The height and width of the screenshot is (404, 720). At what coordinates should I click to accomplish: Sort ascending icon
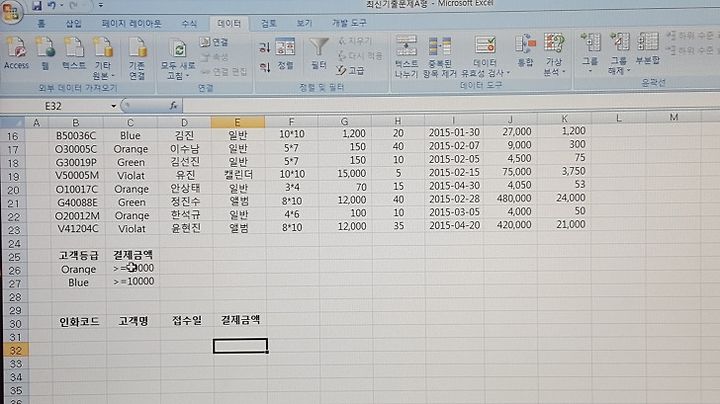coord(264,47)
